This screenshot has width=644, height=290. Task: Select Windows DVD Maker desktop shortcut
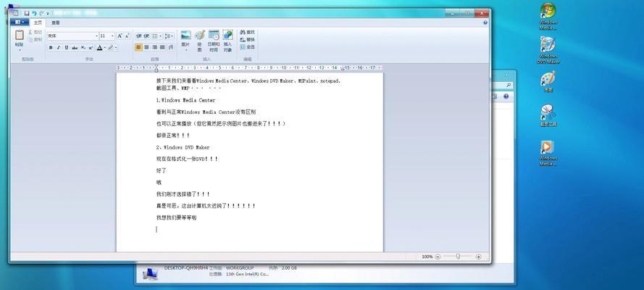[548, 50]
